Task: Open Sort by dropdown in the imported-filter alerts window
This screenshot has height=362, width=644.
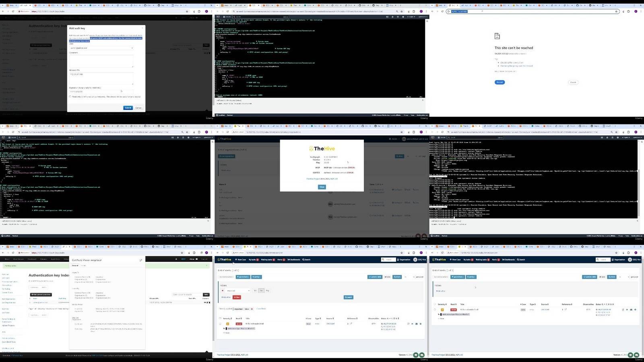Action: click(256, 277)
